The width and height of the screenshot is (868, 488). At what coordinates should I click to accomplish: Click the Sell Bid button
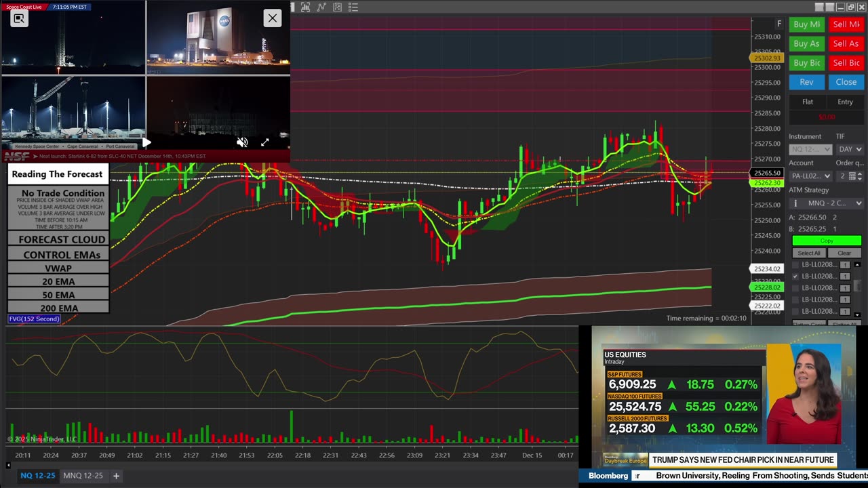(x=846, y=62)
